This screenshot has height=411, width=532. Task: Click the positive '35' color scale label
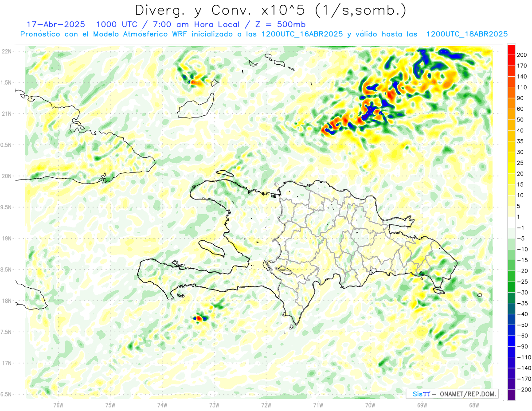coord(520,141)
